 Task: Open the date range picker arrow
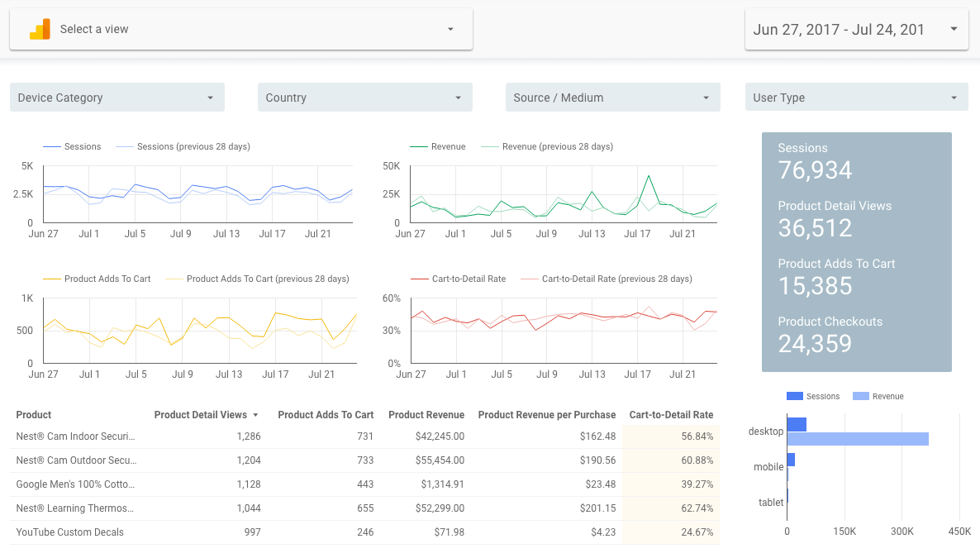pyautogui.click(x=954, y=29)
